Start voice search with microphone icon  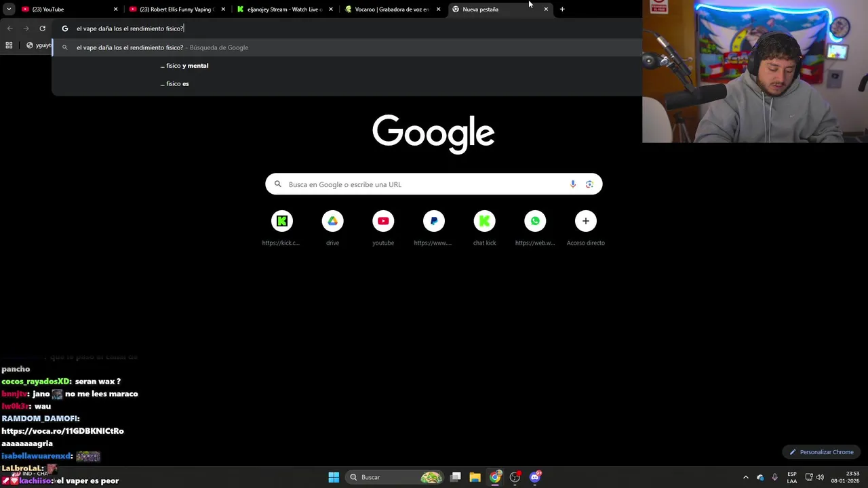(573, 184)
